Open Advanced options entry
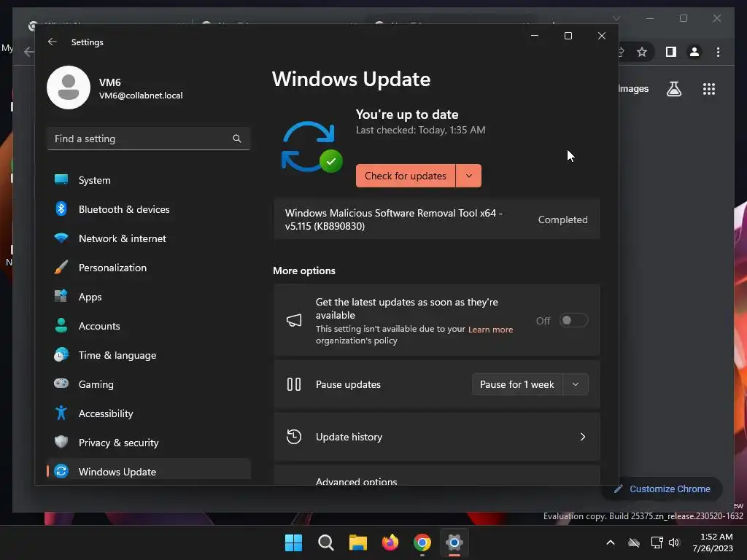747x560 pixels. (436, 475)
